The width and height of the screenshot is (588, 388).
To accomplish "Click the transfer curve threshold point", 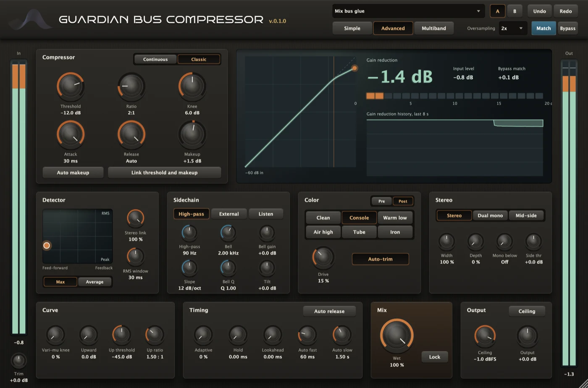I will click(x=354, y=68).
